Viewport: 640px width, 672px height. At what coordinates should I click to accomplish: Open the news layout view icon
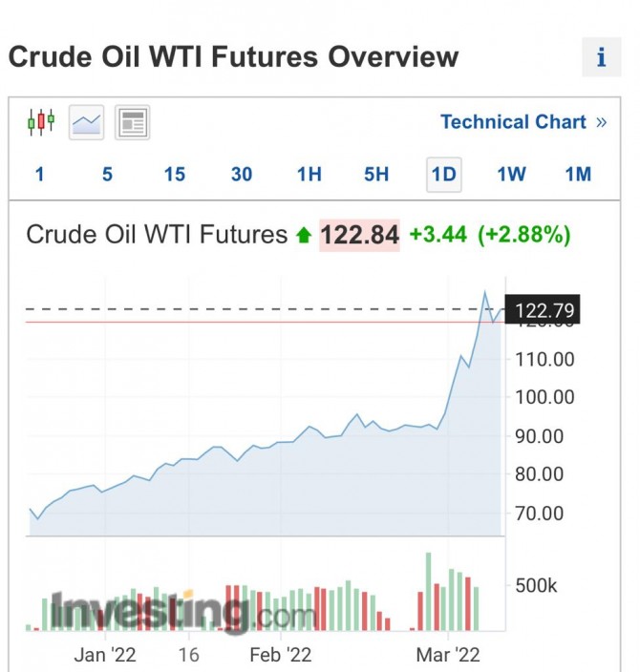coord(132,122)
